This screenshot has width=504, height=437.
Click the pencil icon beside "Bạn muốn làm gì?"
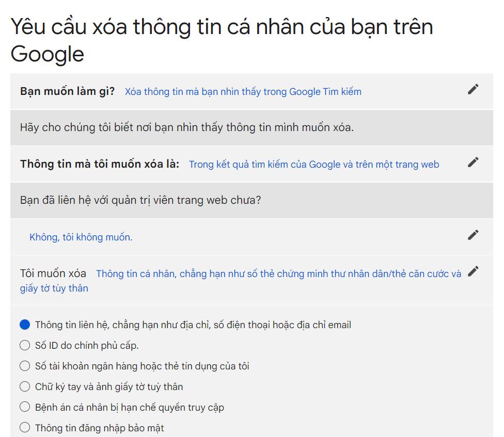click(x=472, y=89)
